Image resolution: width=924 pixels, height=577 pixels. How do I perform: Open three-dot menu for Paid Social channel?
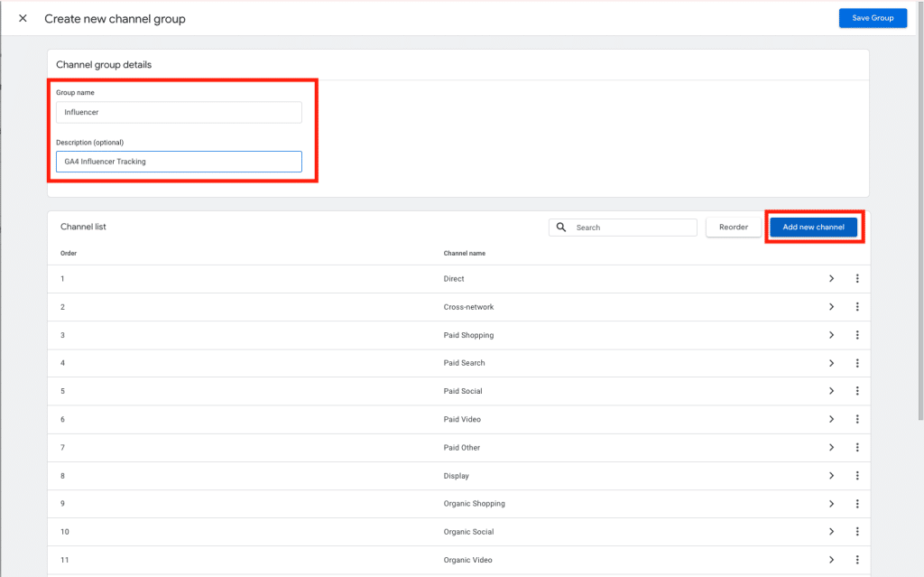pos(856,391)
